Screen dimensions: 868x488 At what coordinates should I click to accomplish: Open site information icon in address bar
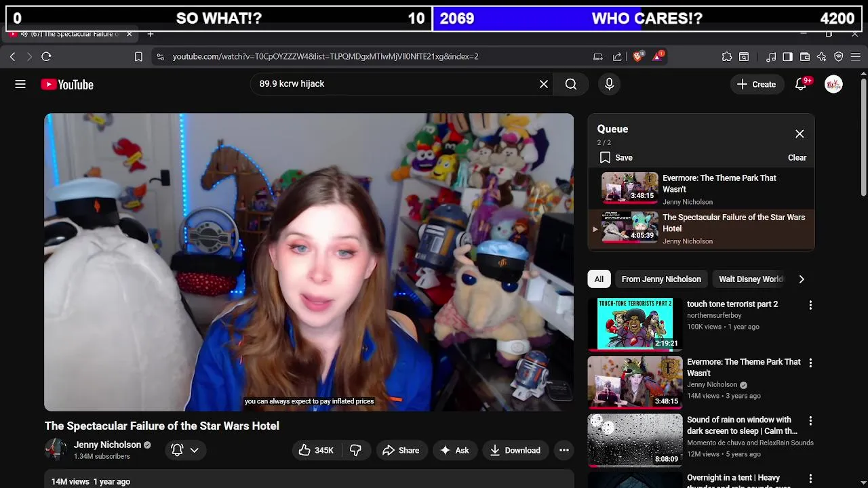tap(160, 56)
